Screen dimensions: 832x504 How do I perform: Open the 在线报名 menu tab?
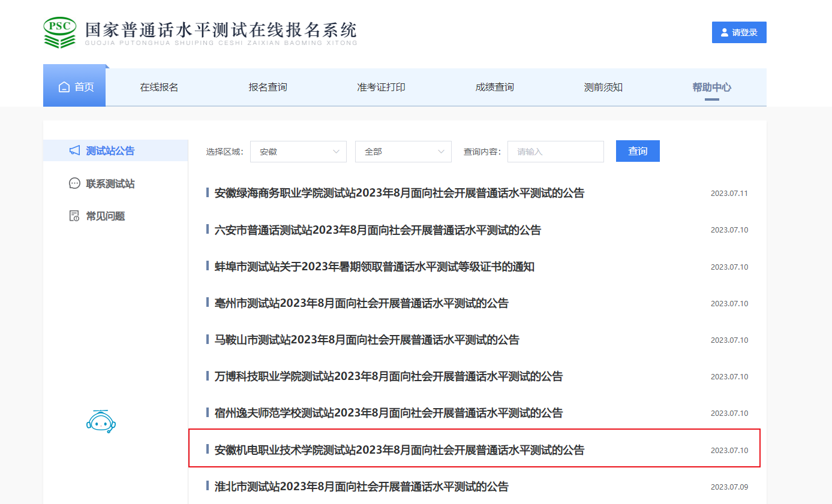click(159, 87)
